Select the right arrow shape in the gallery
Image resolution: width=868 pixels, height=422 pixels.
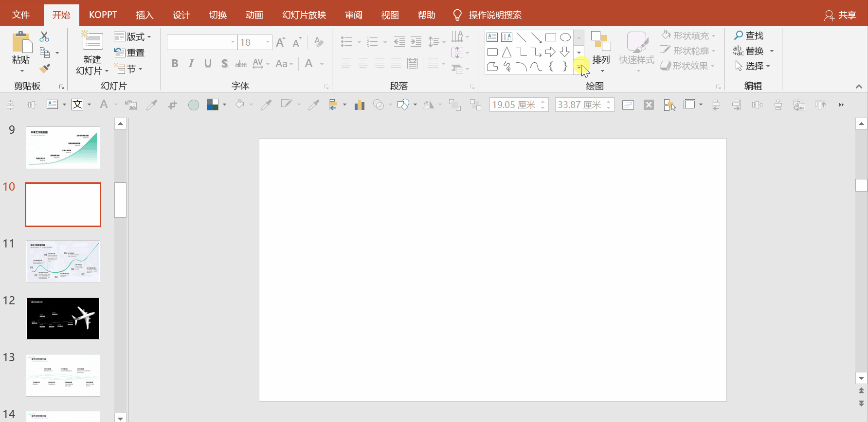click(550, 52)
